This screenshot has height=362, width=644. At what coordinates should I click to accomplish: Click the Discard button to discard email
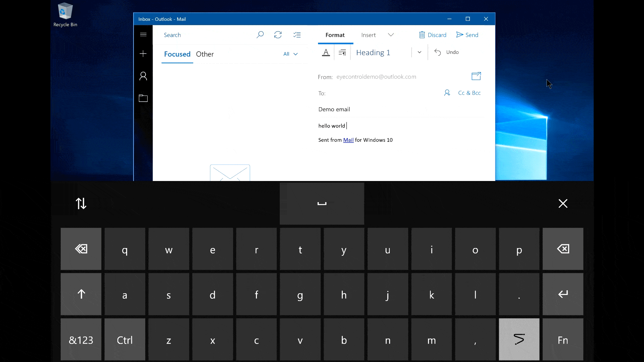pos(433,35)
